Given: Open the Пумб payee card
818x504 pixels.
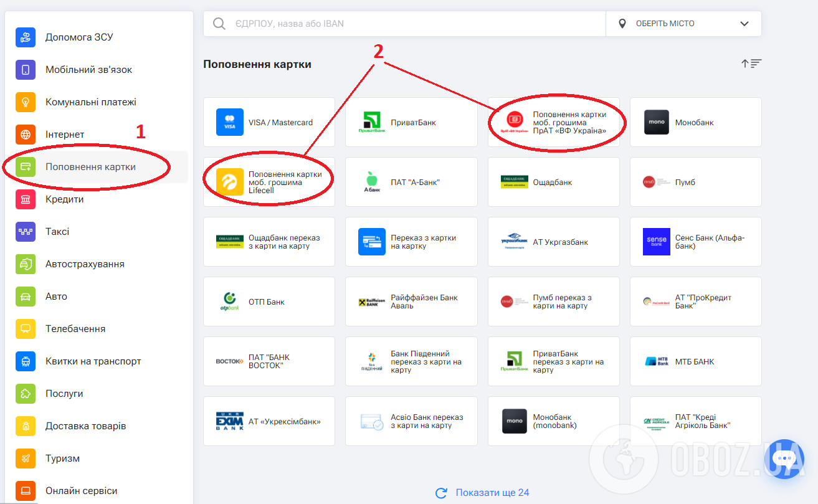Looking at the screenshot, I should 696,182.
